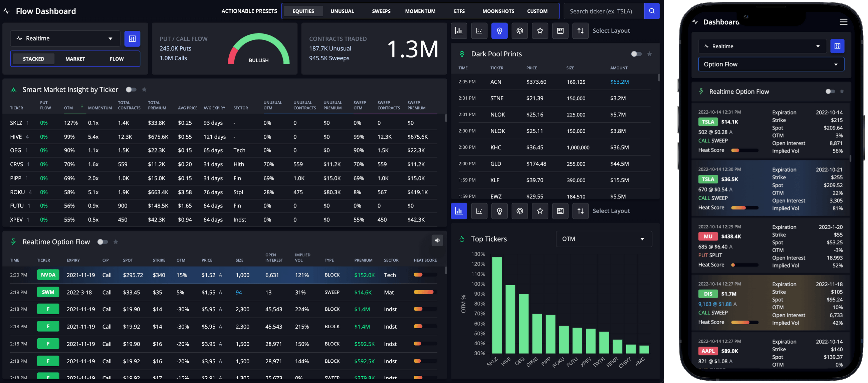Image resolution: width=868 pixels, height=383 pixels.
Task: Select scatter chart icon in upper layout toolbar
Action: pos(479,31)
